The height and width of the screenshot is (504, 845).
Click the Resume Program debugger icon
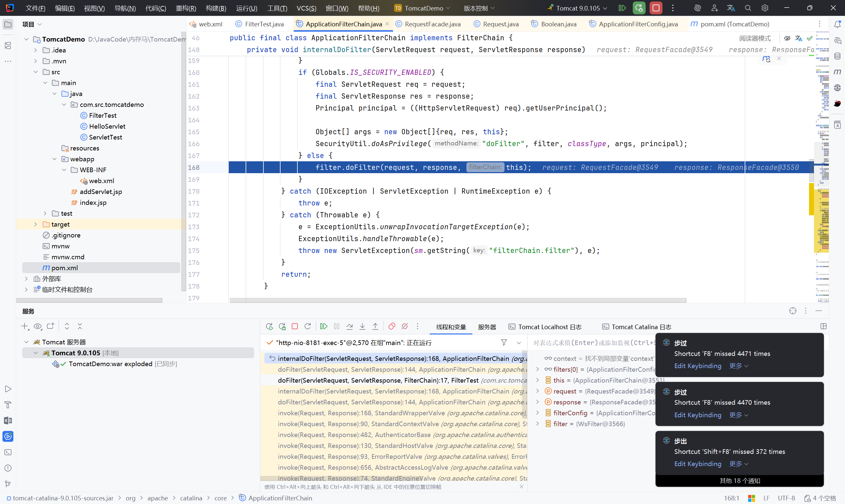(x=323, y=326)
